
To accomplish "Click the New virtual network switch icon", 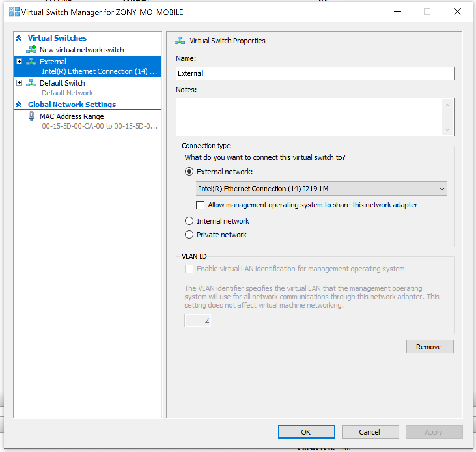I will coord(32,49).
